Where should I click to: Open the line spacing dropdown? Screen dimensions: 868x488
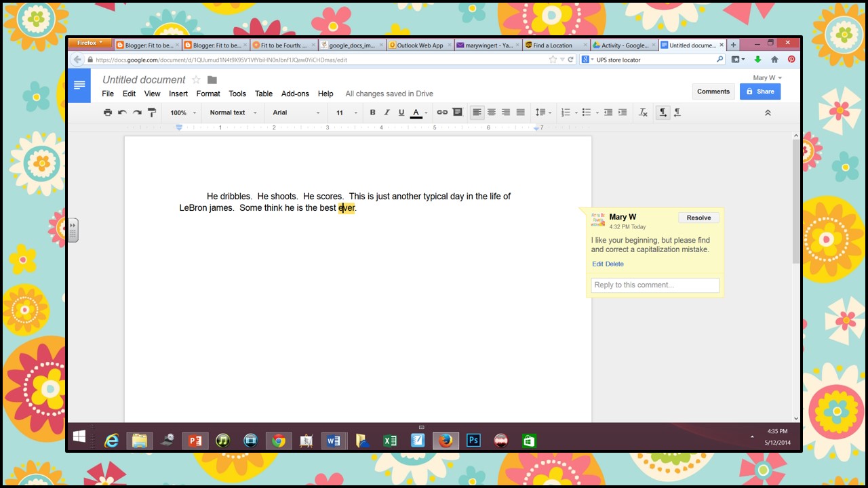[543, 113]
